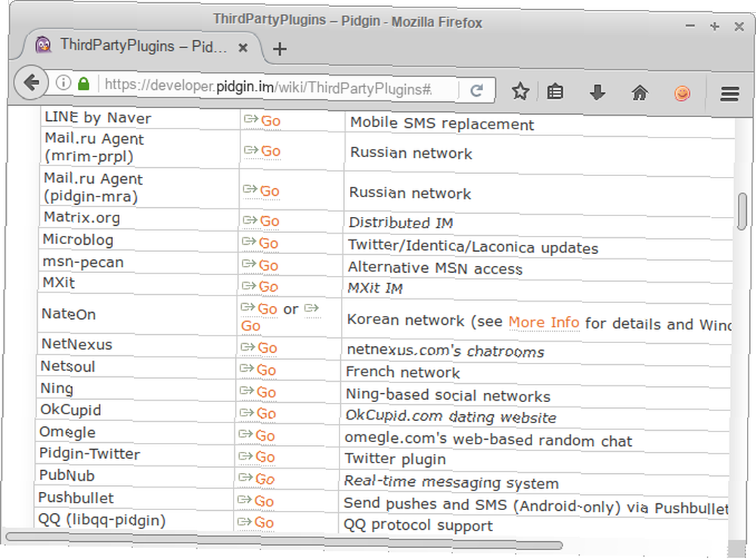Open the Firefox hamburger menu
756x560 pixels.
(730, 94)
